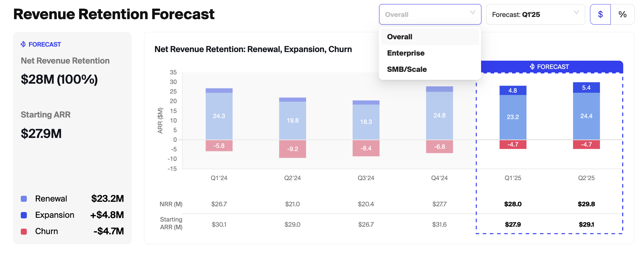644x258 pixels.
Task: Click the Q1'24 renewal bar labeled 24.3
Action: point(219,116)
